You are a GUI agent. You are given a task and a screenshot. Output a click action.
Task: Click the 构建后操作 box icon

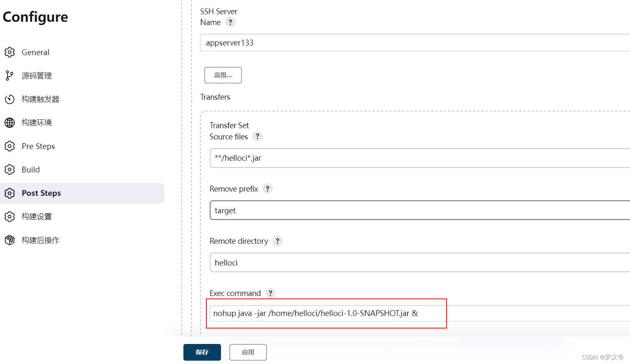point(10,240)
